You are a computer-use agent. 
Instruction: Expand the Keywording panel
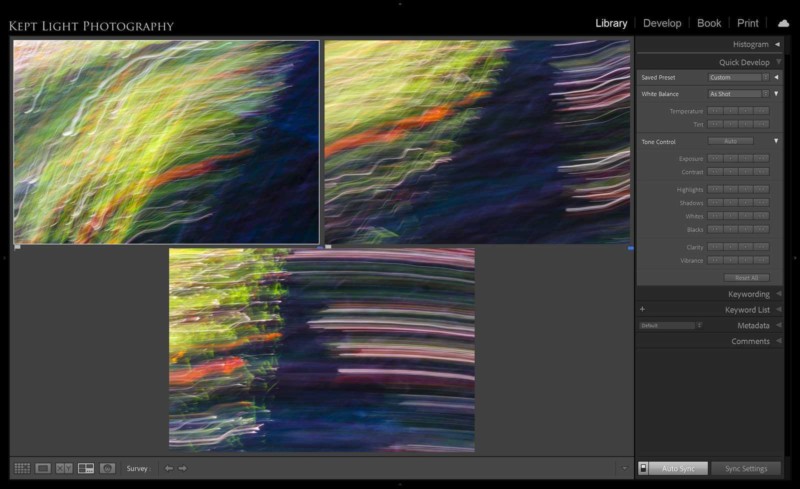click(776, 294)
